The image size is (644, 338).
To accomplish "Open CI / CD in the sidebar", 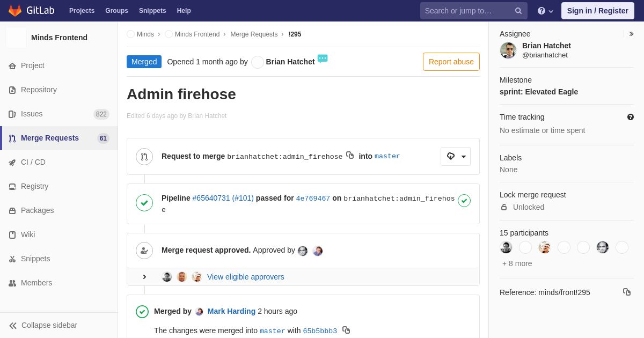I will [x=59, y=162].
